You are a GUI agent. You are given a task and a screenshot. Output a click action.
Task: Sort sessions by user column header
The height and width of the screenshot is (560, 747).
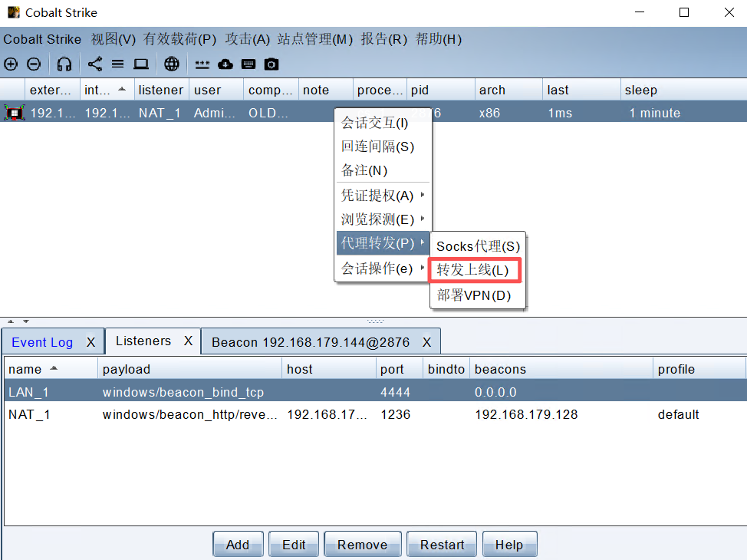[217, 90]
